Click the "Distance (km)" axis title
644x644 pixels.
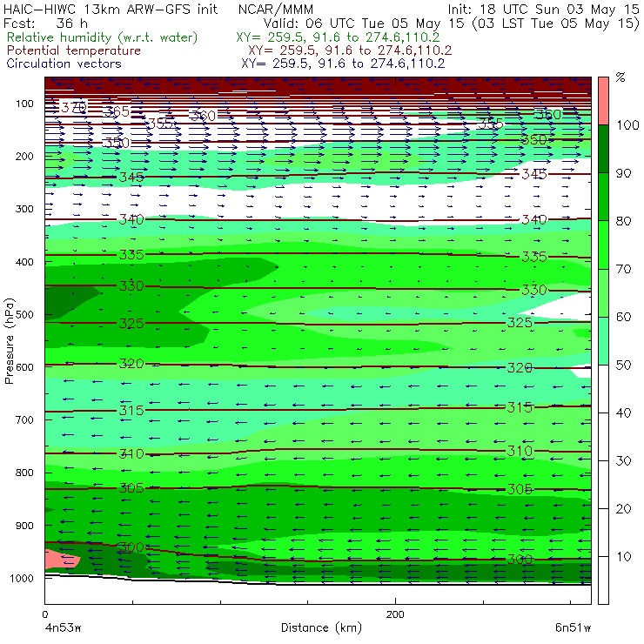321,628
